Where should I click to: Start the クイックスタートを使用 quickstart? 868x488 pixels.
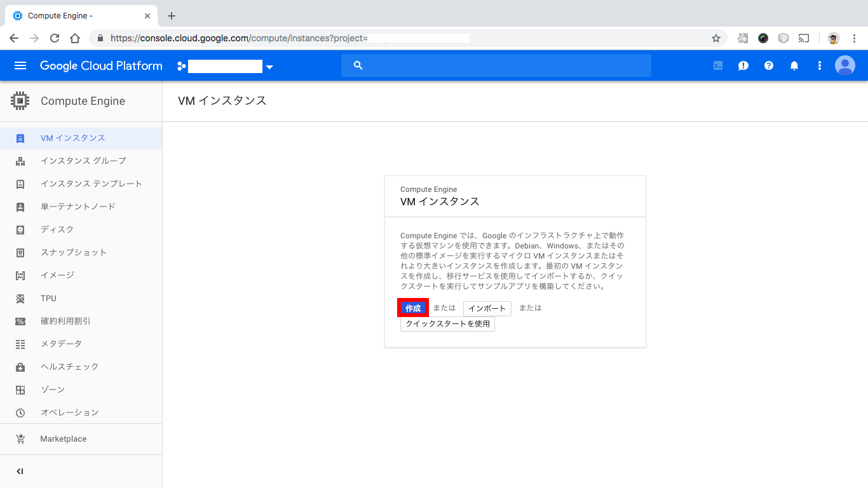click(x=447, y=324)
